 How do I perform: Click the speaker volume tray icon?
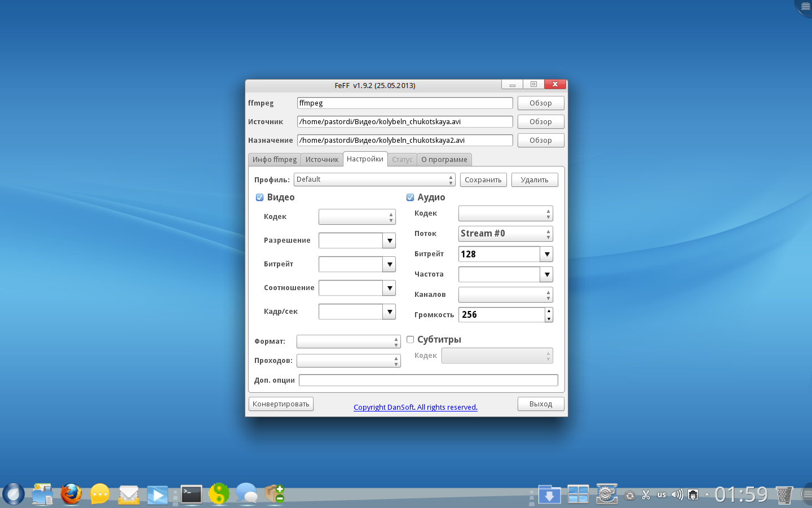point(677,495)
